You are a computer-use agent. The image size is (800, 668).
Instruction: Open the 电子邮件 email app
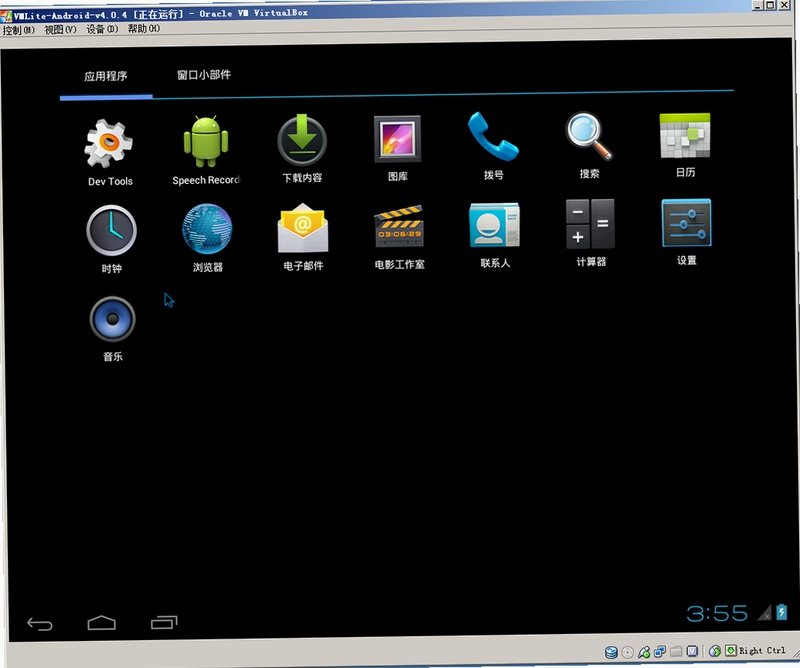303,228
